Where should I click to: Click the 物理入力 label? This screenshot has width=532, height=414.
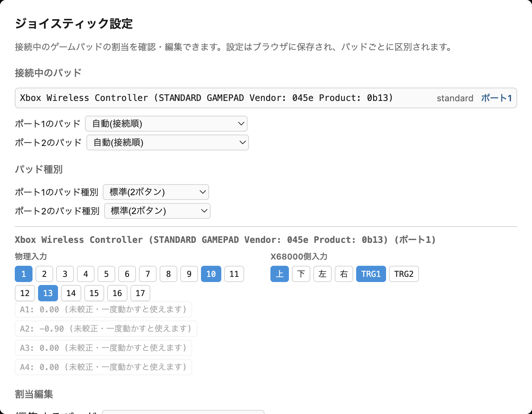coord(31,257)
